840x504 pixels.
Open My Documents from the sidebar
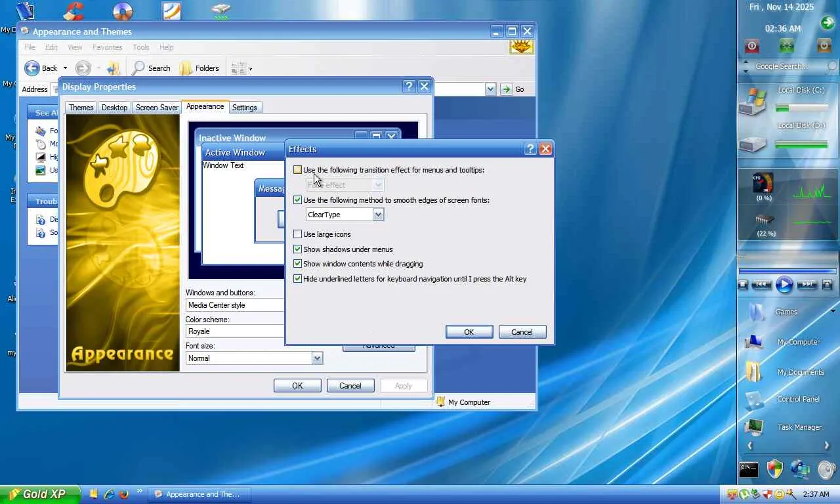(x=801, y=372)
